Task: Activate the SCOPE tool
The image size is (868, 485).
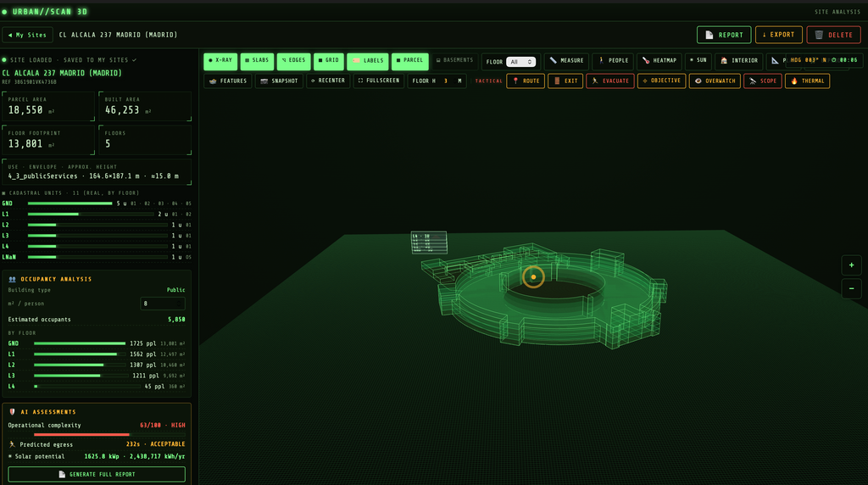Action: coord(763,81)
